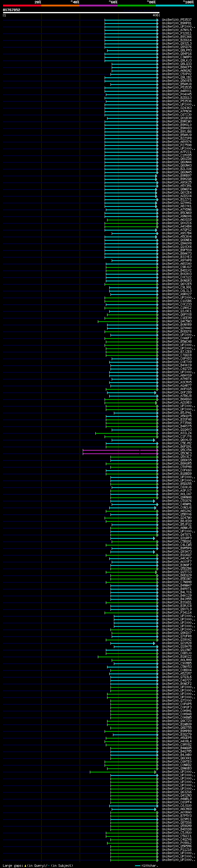Viewport: 197px width, 868px height.
Task: Click the UniRef100_B1ZZY1 label
Action: coord(177,200)
